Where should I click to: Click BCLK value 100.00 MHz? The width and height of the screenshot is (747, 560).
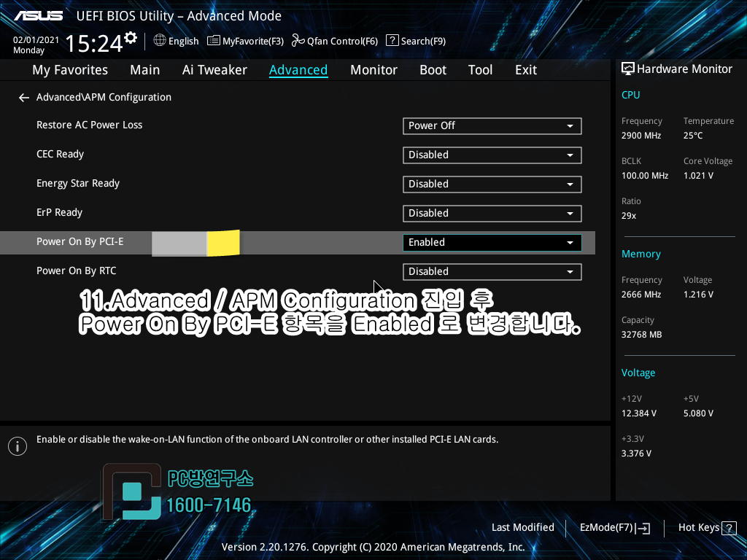tap(645, 176)
